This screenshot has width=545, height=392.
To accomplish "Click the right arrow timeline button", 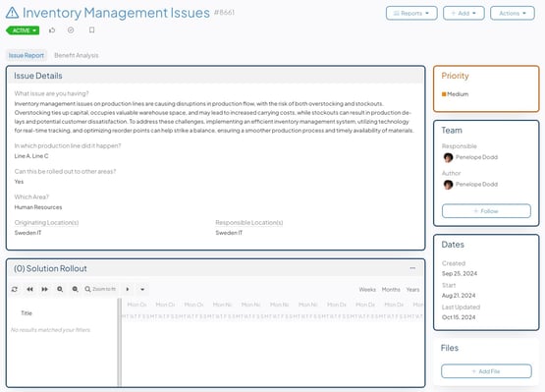I will (128, 289).
